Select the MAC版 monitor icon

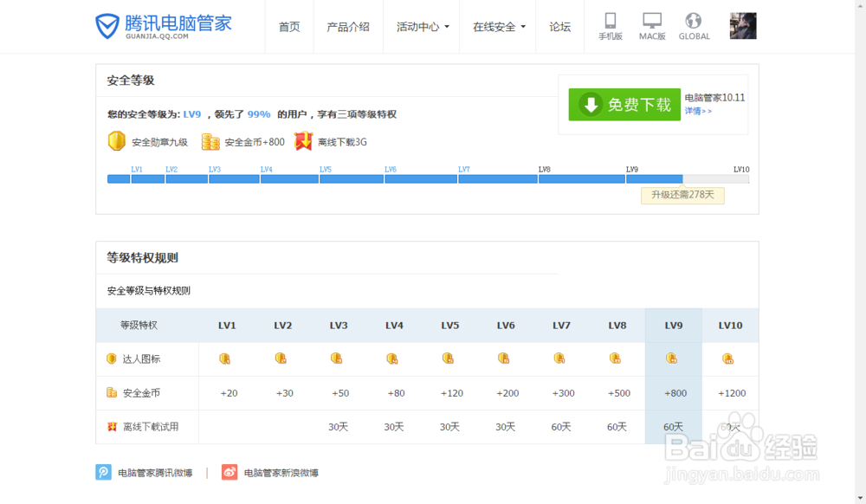[652, 21]
